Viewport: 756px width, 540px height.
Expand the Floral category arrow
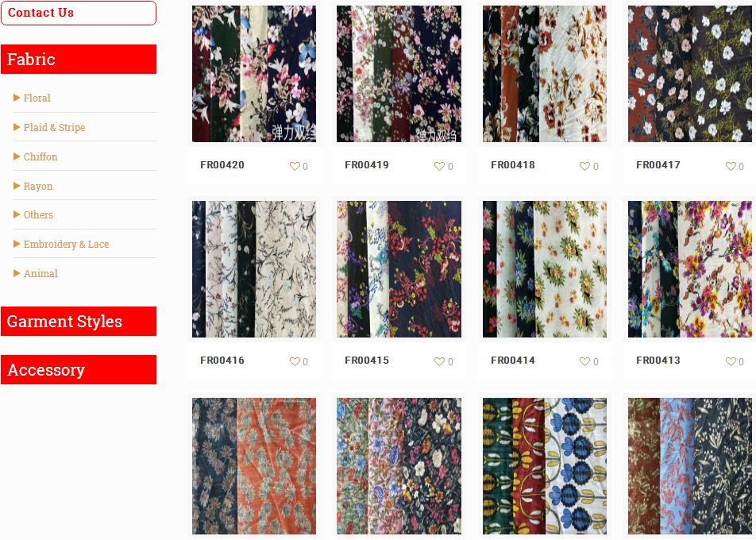click(17, 98)
